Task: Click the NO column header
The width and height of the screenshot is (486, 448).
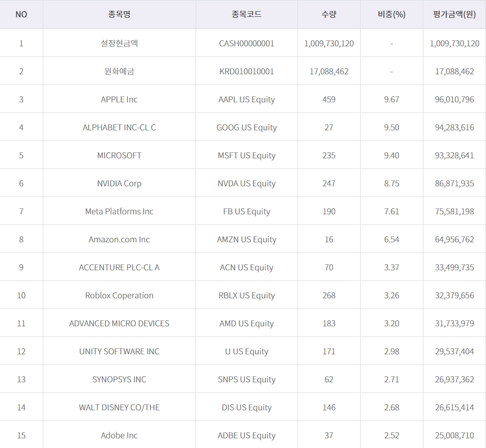Action: click(x=21, y=14)
